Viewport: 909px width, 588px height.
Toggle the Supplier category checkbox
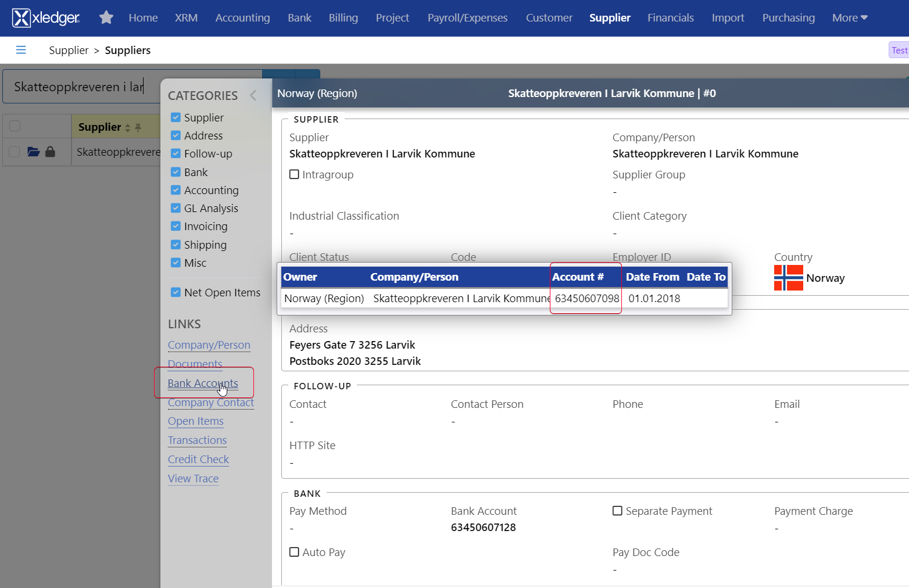point(176,117)
